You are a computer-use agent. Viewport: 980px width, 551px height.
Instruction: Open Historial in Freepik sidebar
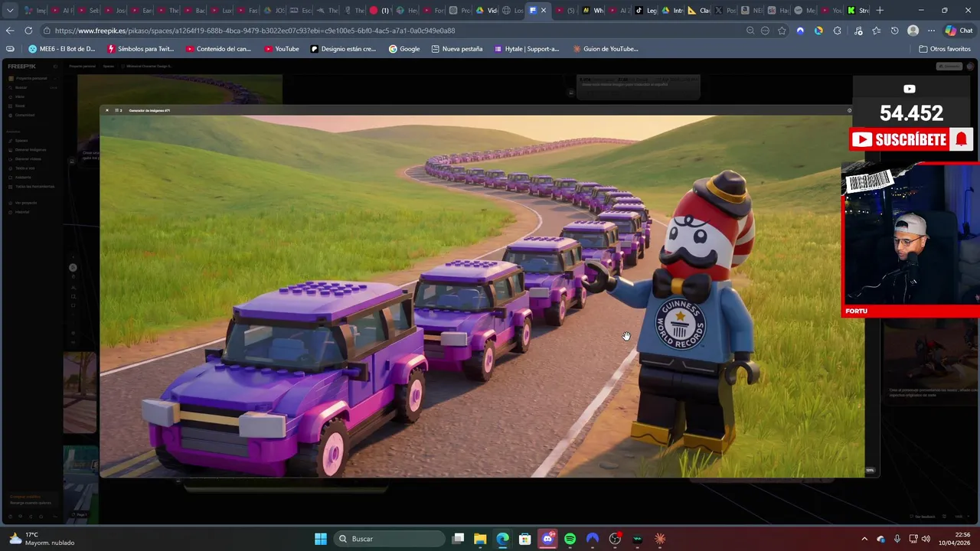click(x=22, y=212)
